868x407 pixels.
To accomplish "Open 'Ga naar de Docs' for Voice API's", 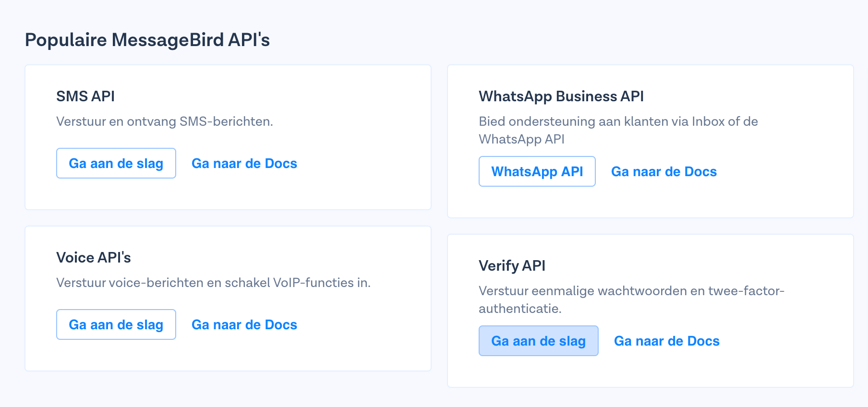I will [244, 324].
